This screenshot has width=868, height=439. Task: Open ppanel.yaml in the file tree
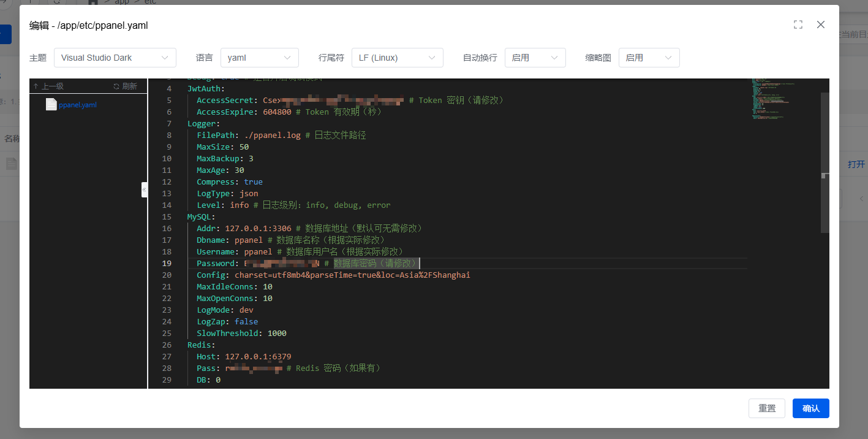click(x=78, y=105)
